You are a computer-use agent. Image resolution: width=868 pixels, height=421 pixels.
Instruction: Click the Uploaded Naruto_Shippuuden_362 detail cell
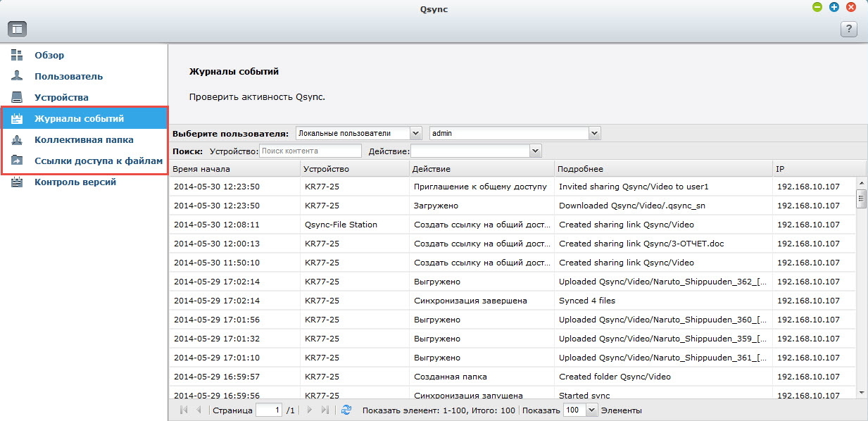(x=662, y=282)
